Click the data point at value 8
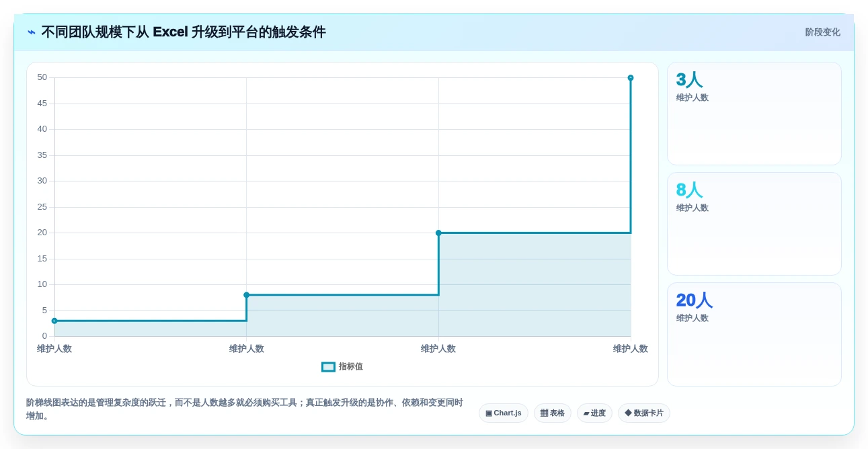 (247, 295)
